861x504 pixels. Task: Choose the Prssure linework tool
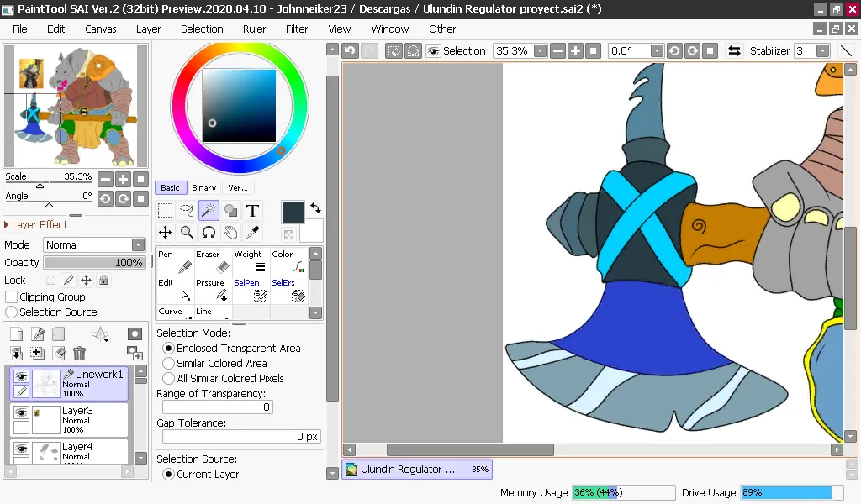point(213,290)
